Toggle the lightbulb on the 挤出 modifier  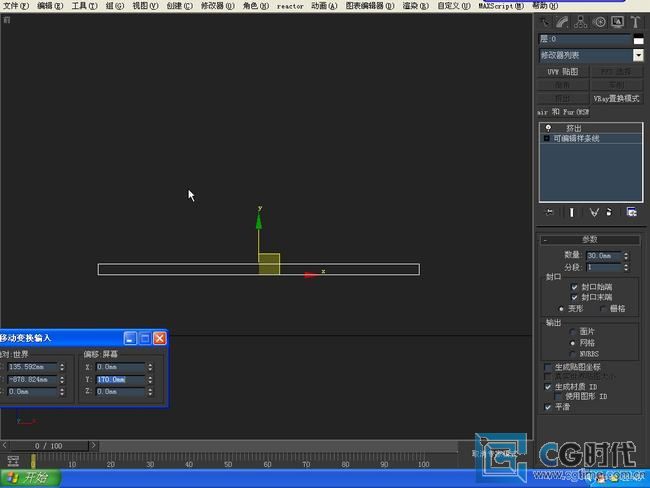[548, 128]
